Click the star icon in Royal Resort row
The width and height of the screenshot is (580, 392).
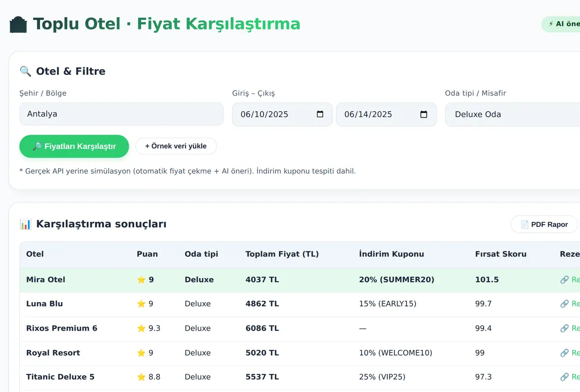point(141,353)
